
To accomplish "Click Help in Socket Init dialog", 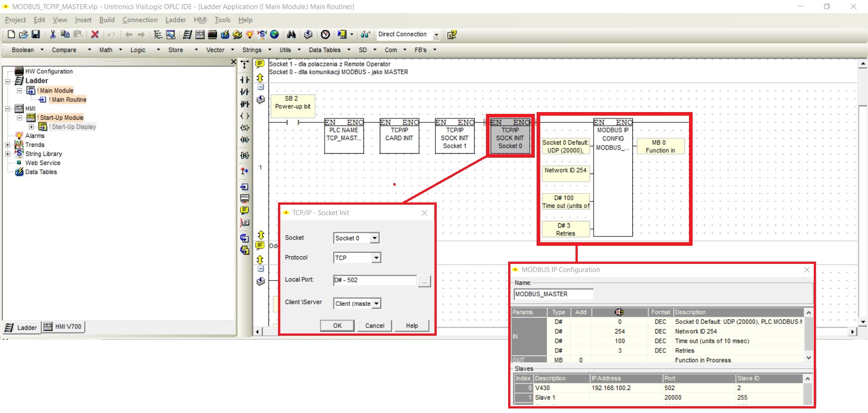I will pyautogui.click(x=412, y=326).
